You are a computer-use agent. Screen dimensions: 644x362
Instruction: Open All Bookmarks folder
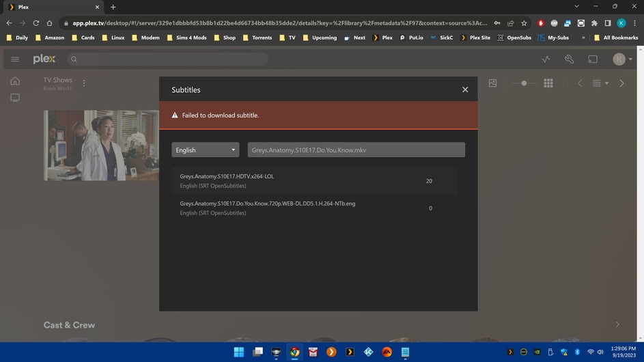[x=616, y=38]
